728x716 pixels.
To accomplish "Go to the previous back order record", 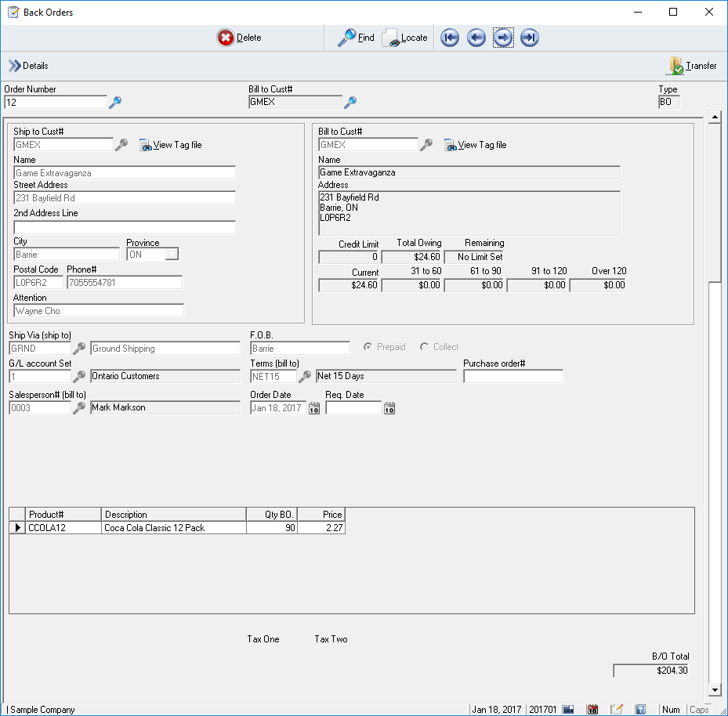I will 476,38.
